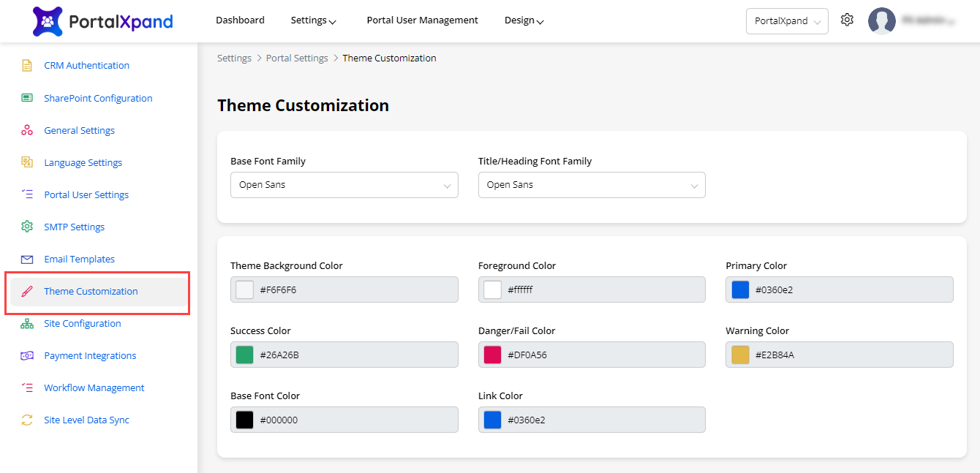Expand the PortalXpand site selector dropdown

[787, 21]
